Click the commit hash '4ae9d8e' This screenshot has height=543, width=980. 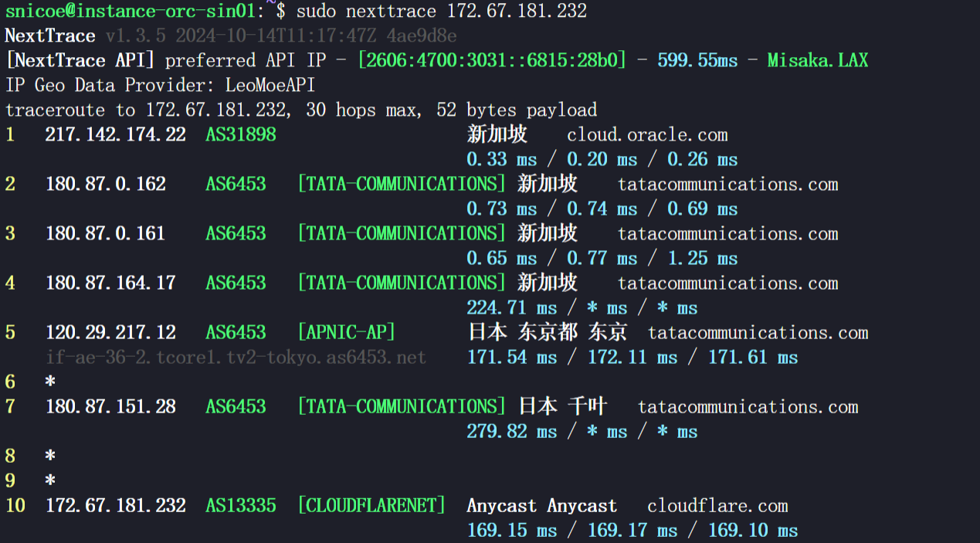point(422,36)
